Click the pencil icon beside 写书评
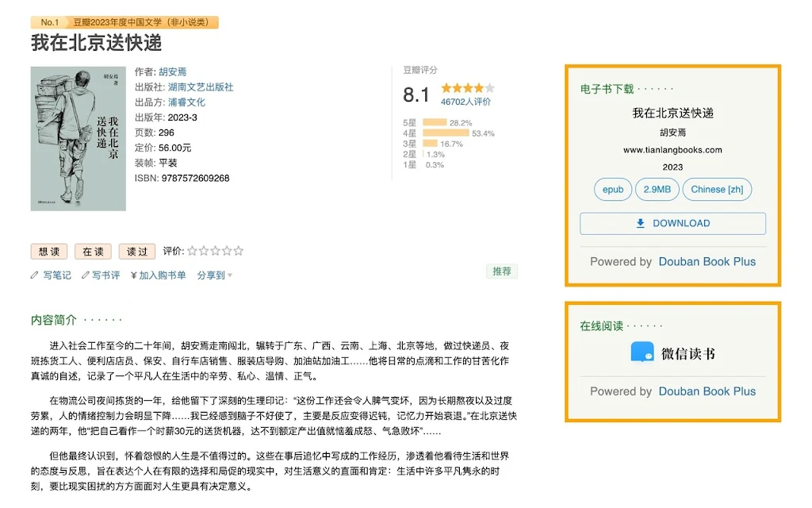 85,275
